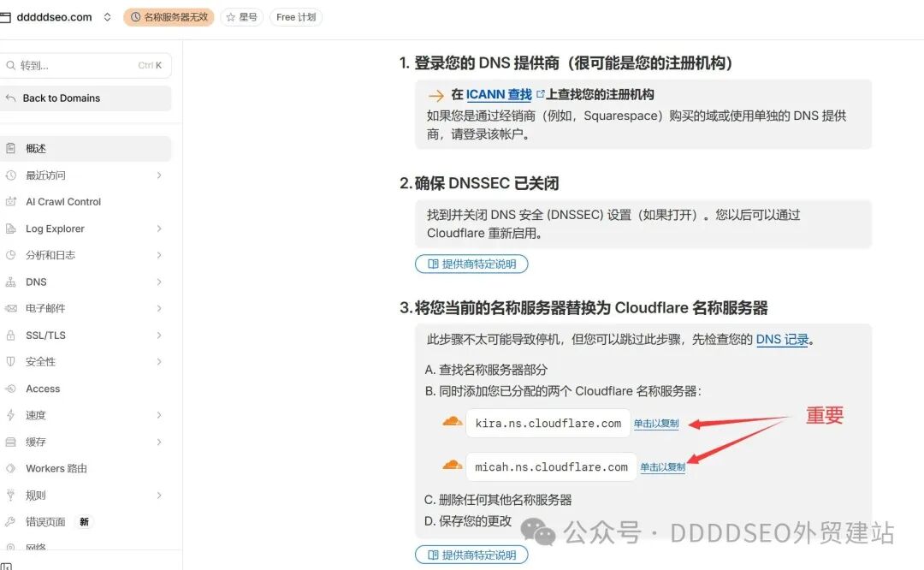
Task: Click Back to Domains button
Action: click(86, 98)
